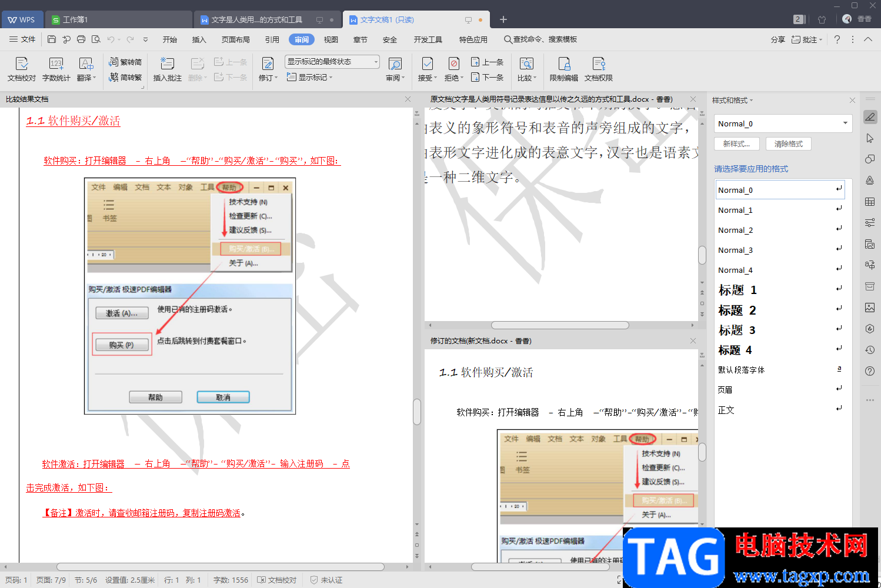The width and height of the screenshot is (881, 588).
Task: Toggle 文档校对 in the status bar
Action: [x=277, y=580]
